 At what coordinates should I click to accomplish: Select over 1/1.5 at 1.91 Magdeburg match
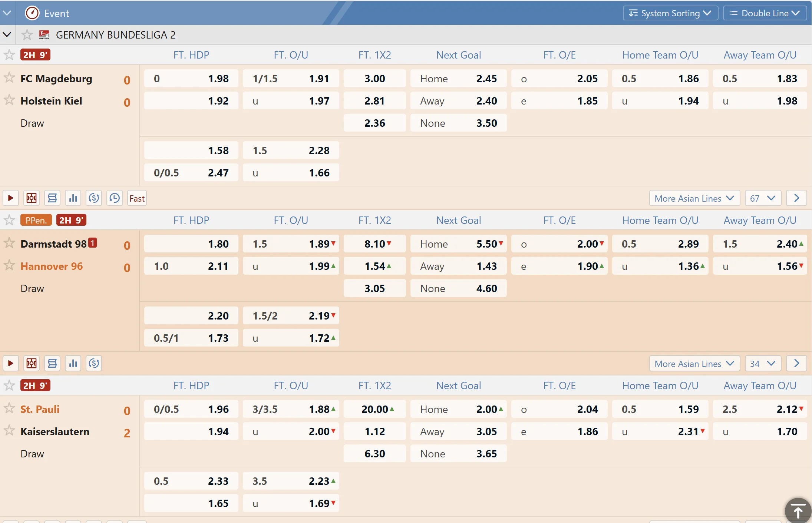pyautogui.click(x=291, y=79)
